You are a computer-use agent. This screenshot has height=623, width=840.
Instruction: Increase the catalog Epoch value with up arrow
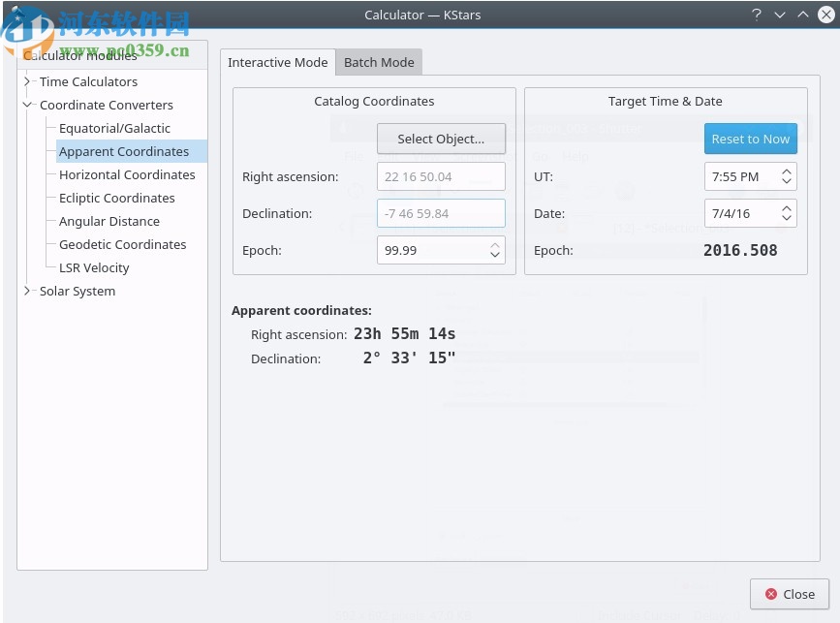pyautogui.click(x=495, y=245)
